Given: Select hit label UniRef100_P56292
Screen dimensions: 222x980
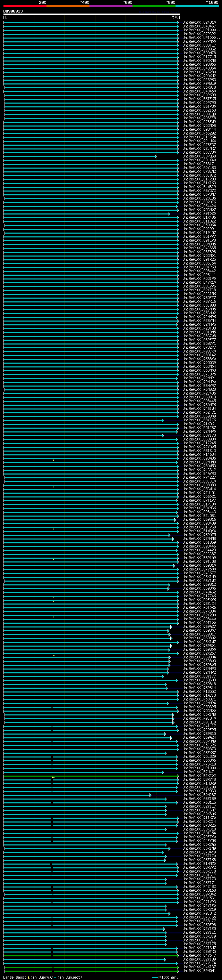Looking at the screenshot, I should point(199,133).
